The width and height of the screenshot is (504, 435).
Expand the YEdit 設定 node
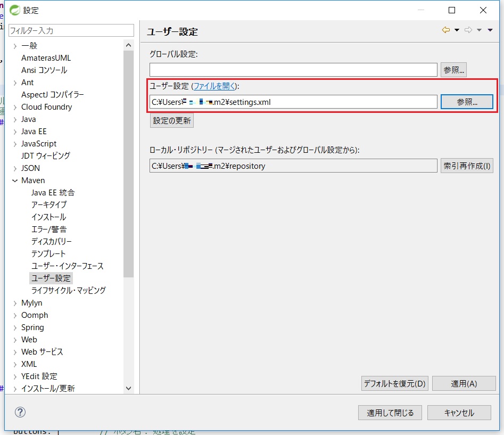coord(15,376)
